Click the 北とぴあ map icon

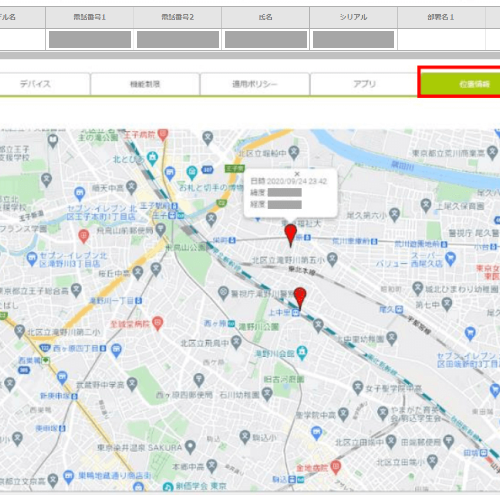click(152, 158)
